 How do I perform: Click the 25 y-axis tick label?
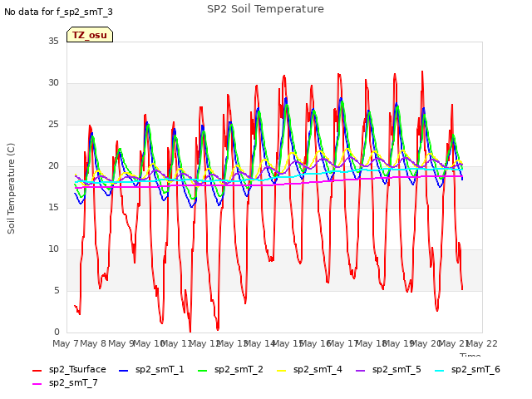click(53, 125)
